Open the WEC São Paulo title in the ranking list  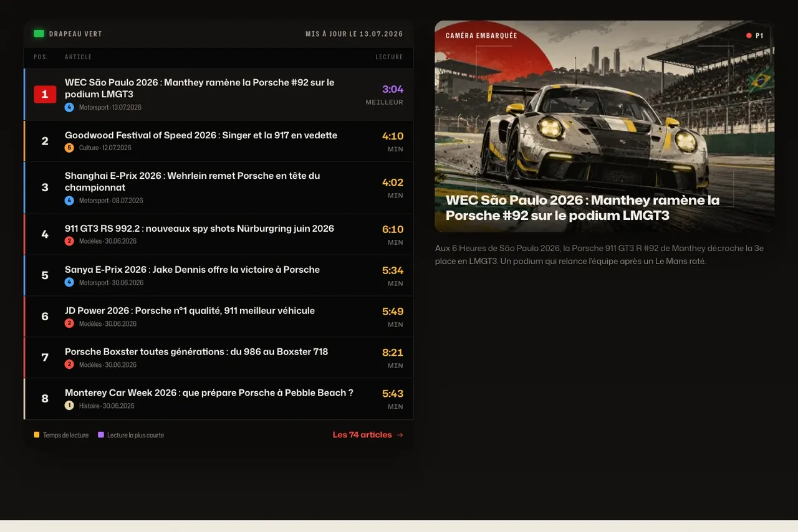coord(199,88)
